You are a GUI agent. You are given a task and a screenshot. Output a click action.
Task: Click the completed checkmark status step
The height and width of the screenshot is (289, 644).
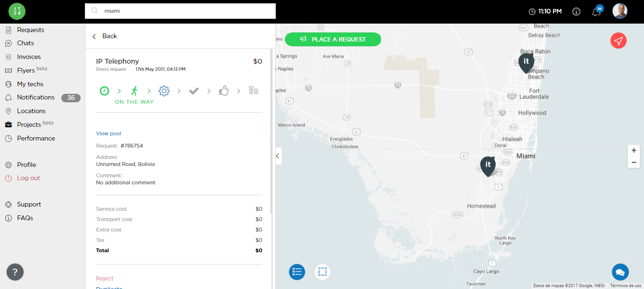pos(194,91)
